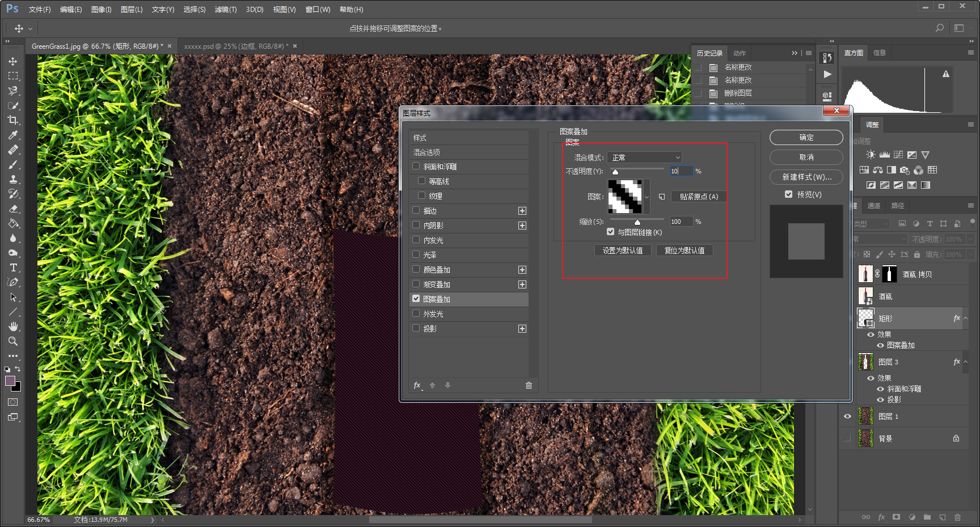Toggle Preview checkbox
The image size is (980, 527).
[788, 194]
